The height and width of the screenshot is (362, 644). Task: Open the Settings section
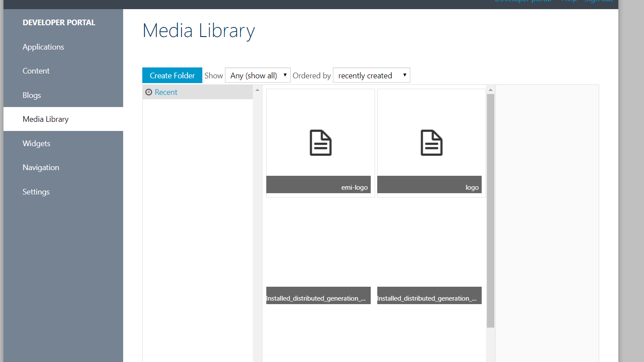(36, 191)
